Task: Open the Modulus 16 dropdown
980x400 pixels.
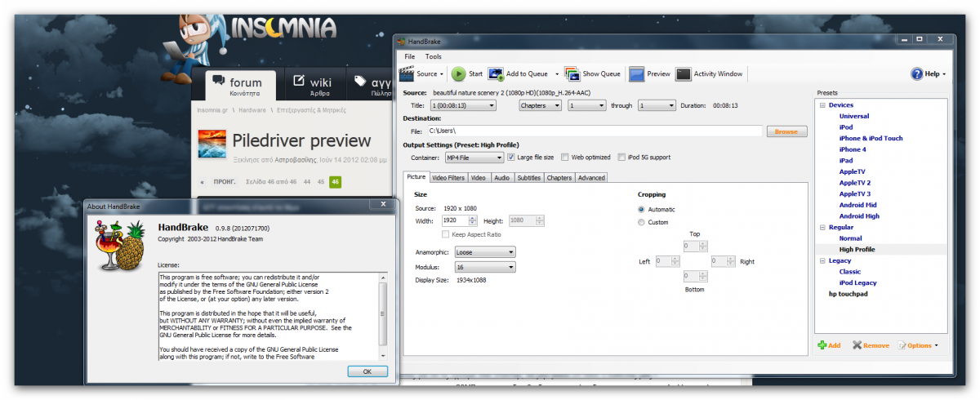Action: [x=485, y=267]
